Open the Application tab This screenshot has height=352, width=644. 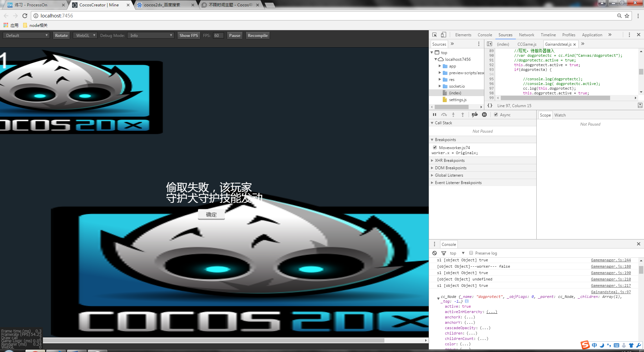click(x=592, y=35)
